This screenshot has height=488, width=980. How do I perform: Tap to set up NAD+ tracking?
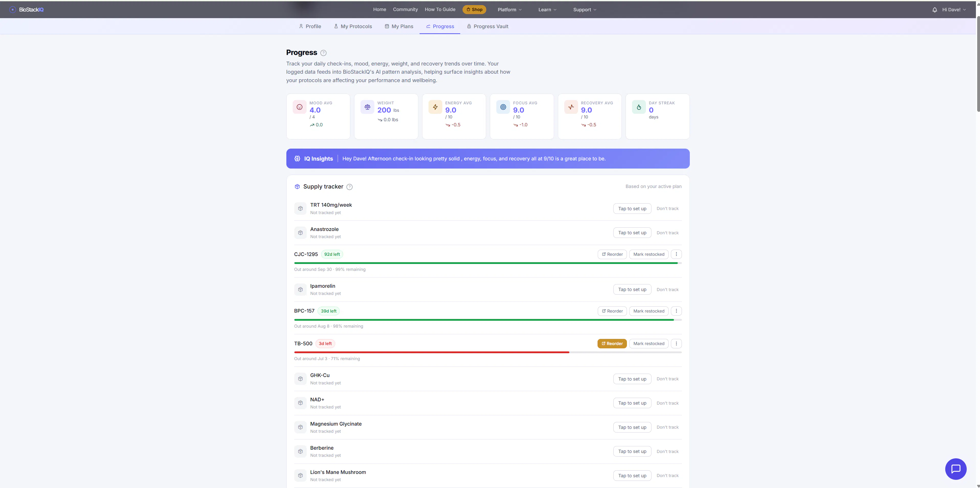pyautogui.click(x=632, y=403)
